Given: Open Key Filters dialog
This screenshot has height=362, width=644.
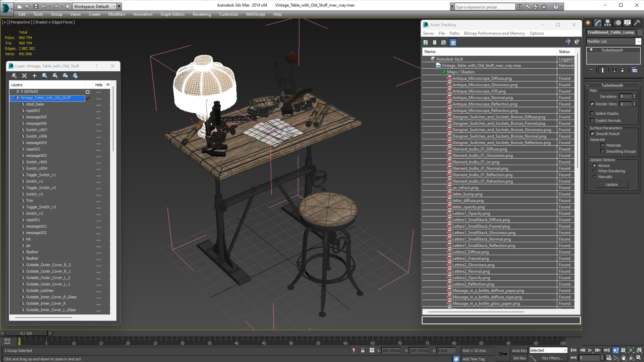Looking at the screenshot, I should [552, 358].
